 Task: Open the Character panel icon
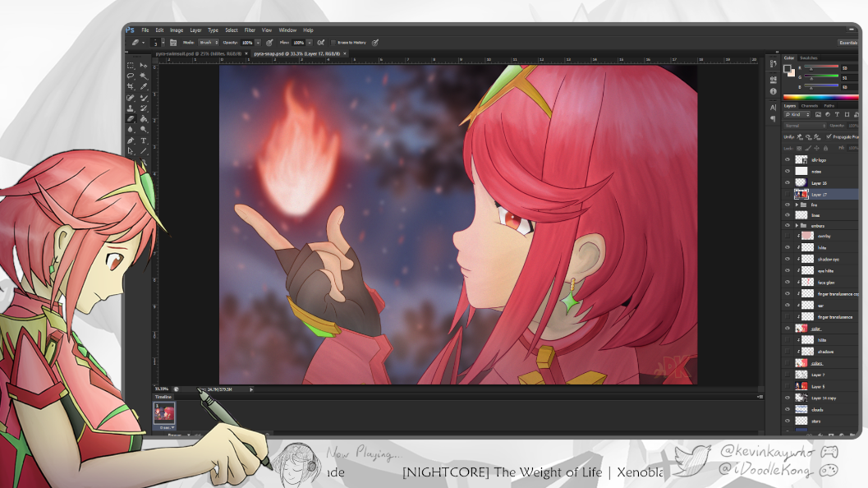pyautogui.click(x=773, y=107)
